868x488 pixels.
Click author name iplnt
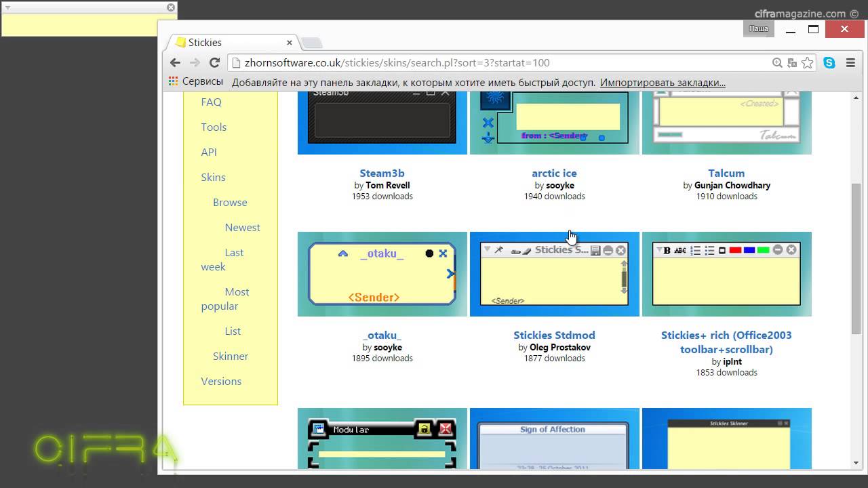pyautogui.click(x=732, y=361)
